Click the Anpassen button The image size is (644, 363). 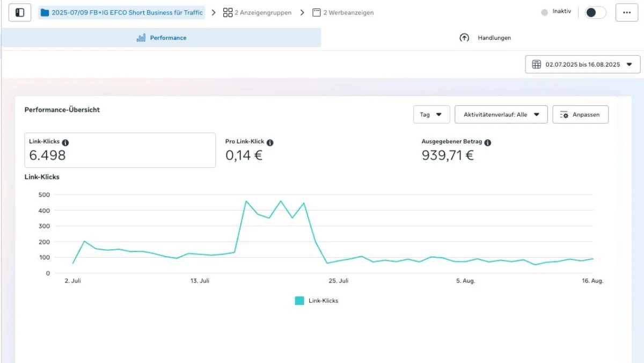click(580, 114)
